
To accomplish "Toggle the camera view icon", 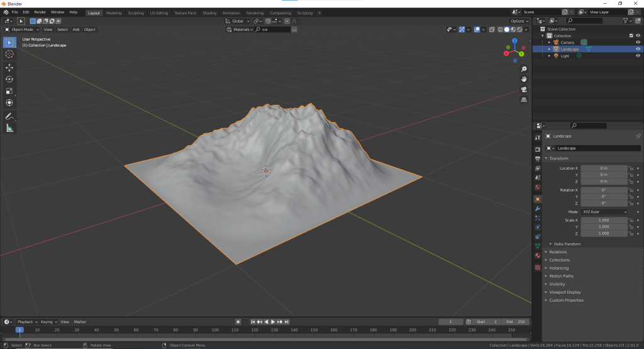I will pyautogui.click(x=524, y=89).
